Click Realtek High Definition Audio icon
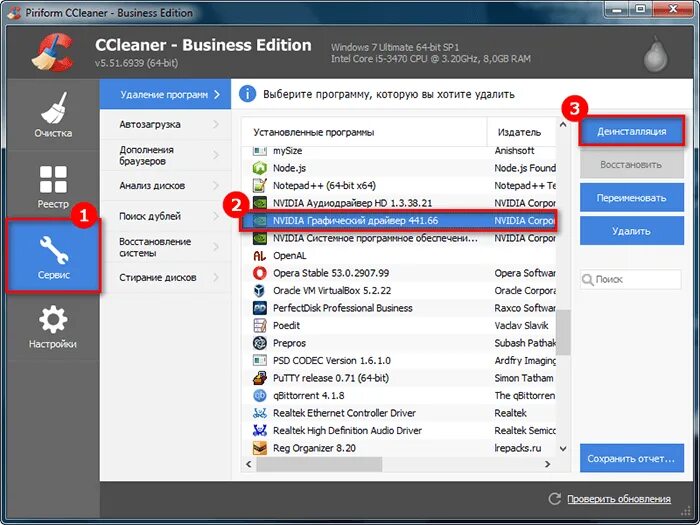 point(259,430)
